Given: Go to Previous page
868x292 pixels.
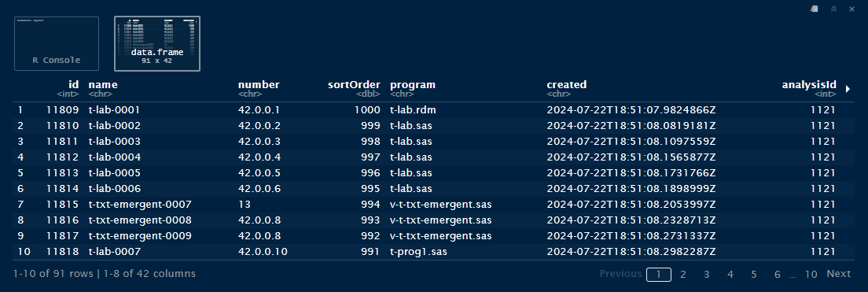Looking at the screenshot, I should tap(620, 274).
